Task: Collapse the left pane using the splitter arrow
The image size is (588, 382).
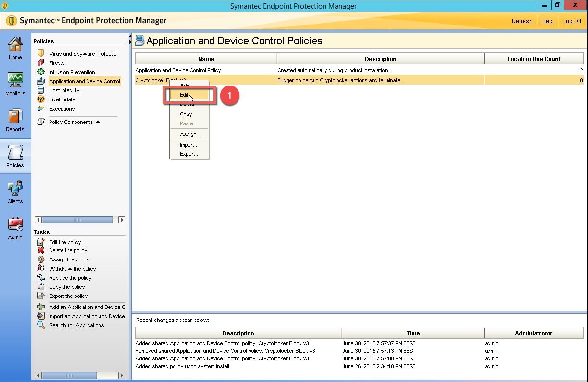Action: [x=130, y=37]
